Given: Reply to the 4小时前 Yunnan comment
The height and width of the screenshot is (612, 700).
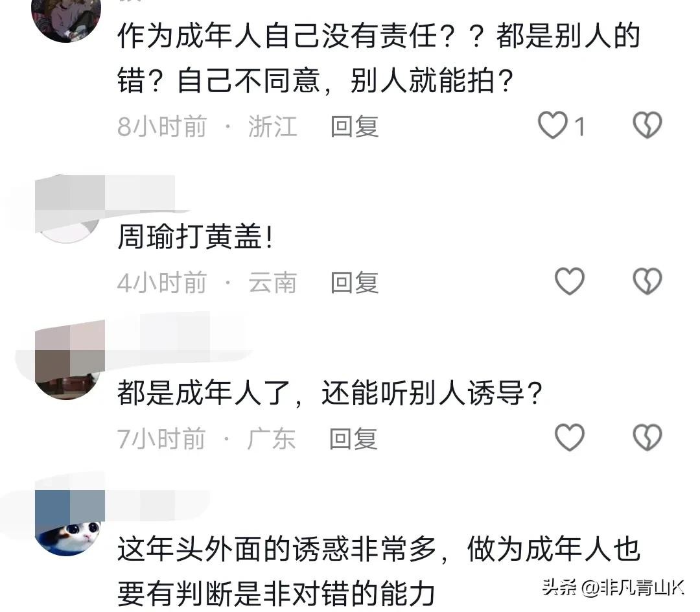Looking at the screenshot, I should coord(355,283).
